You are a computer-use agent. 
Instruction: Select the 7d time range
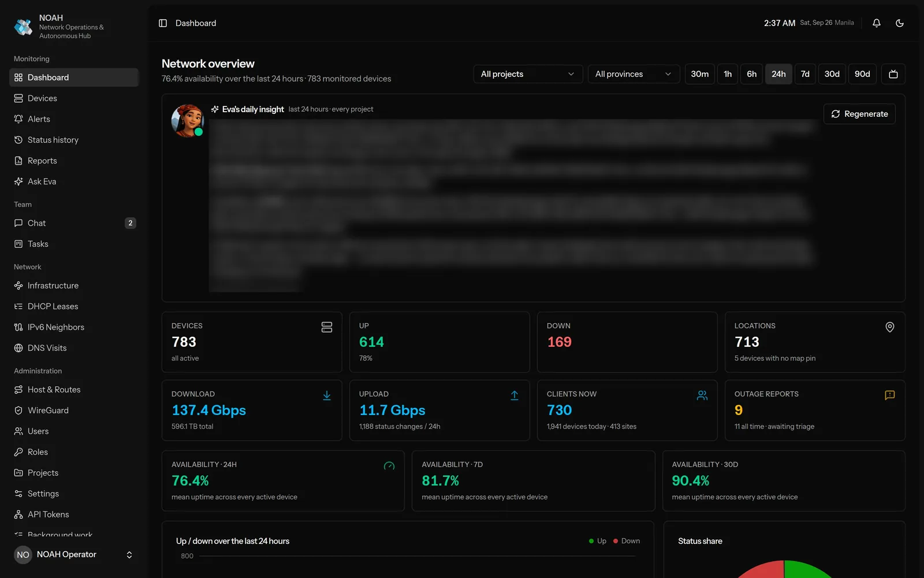pyautogui.click(x=805, y=74)
